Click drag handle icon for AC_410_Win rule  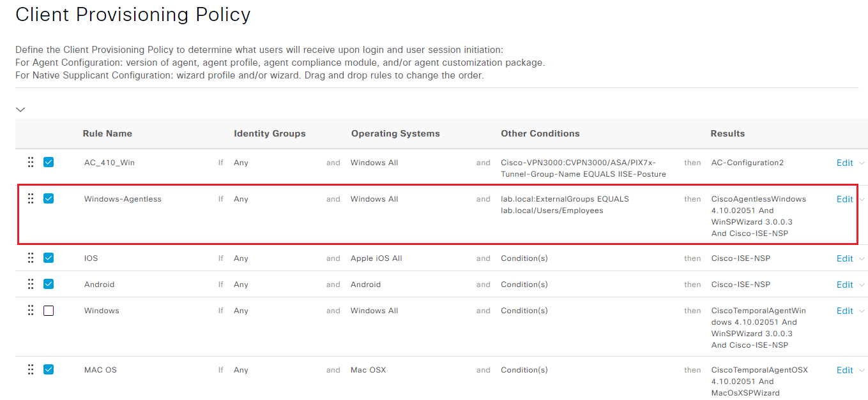click(x=31, y=162)
